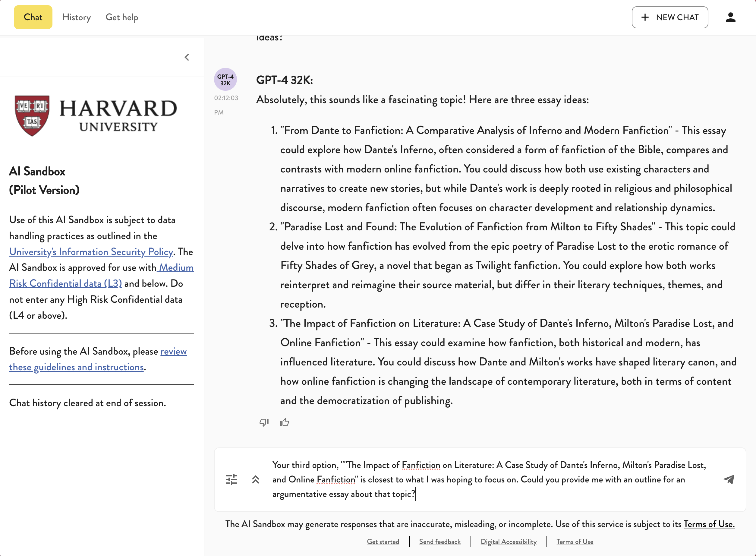Image resolution: width=756 pixels, height=556 pixels.
Task: Click the double chevron up icon
Action: 255,479
